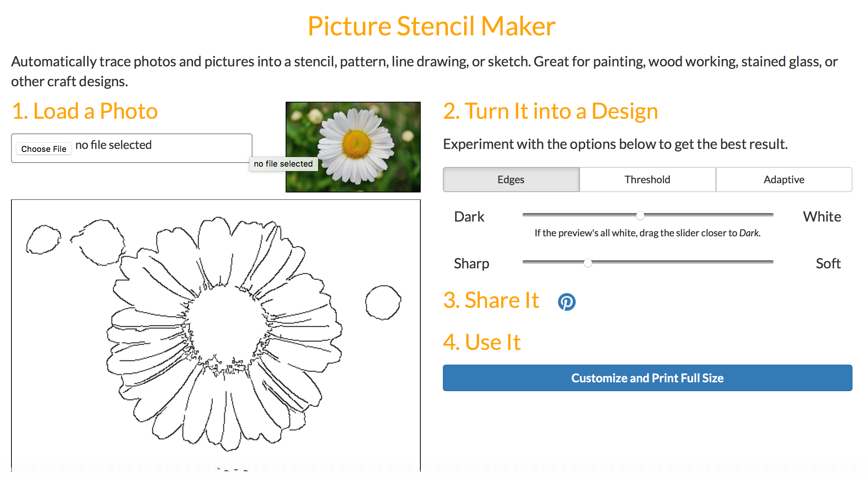Click the Sharp-Soft slider handle
Viewport: 868px width, 480px height.
[588, 262]
